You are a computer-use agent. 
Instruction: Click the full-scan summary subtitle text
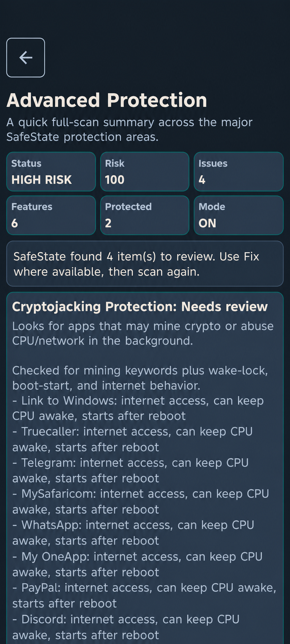129,129
